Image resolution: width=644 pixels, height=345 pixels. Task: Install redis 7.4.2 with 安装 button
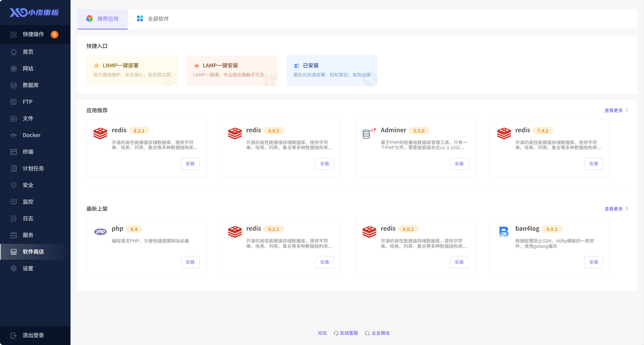coord(593,164)
